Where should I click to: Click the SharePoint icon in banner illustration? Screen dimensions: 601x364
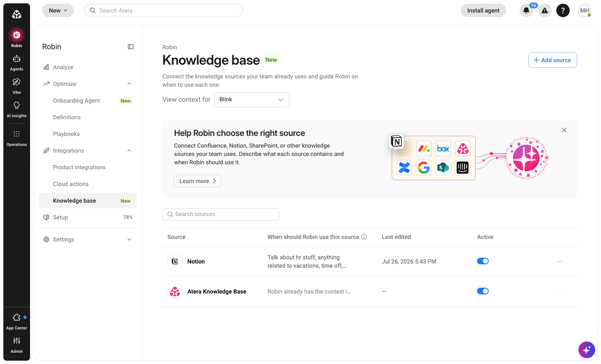pyautogui.click(x=443, y=168)
